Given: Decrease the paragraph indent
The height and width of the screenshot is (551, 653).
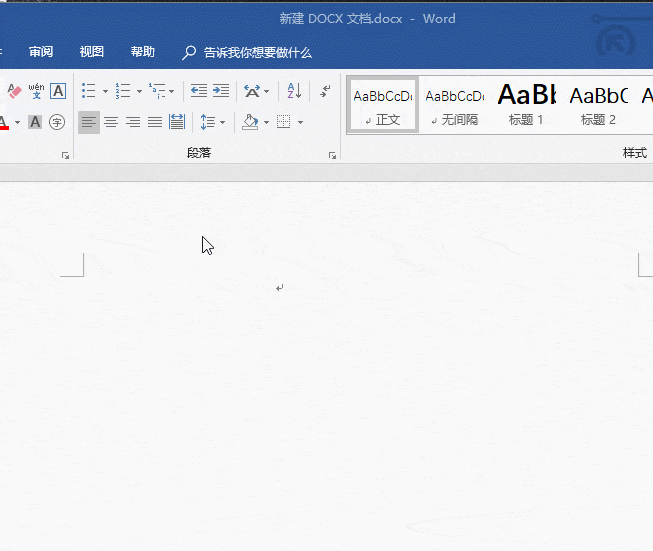Looking at the screenshot, I should pyautogui.click(x=199, y=91).
